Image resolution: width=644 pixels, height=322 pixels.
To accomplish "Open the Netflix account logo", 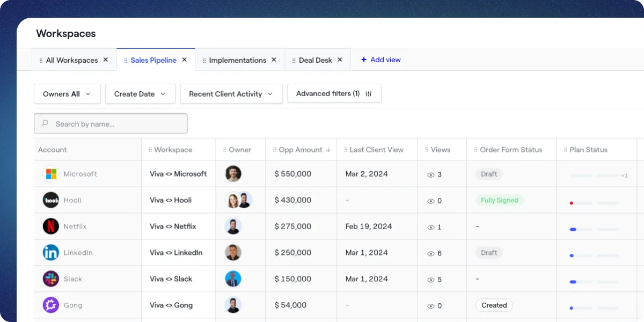I will (x=51, y=226).
